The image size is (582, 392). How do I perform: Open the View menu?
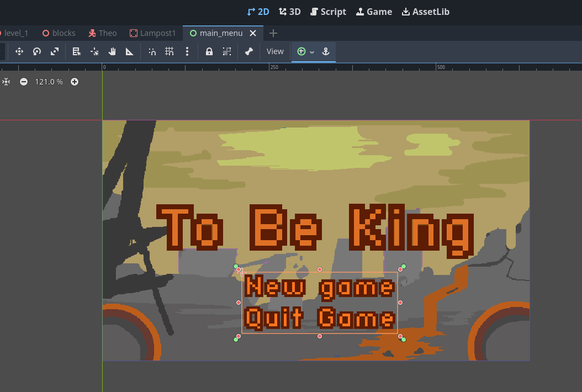click(x=275, y=51)
